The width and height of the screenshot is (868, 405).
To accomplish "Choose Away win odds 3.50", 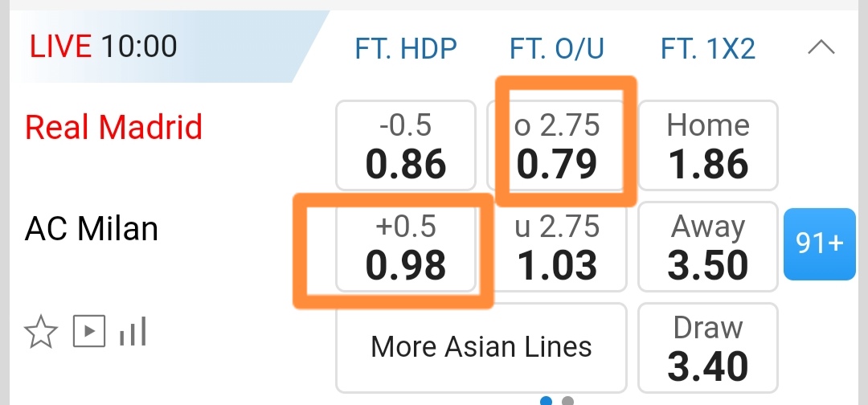I will (x=707, y=246).
